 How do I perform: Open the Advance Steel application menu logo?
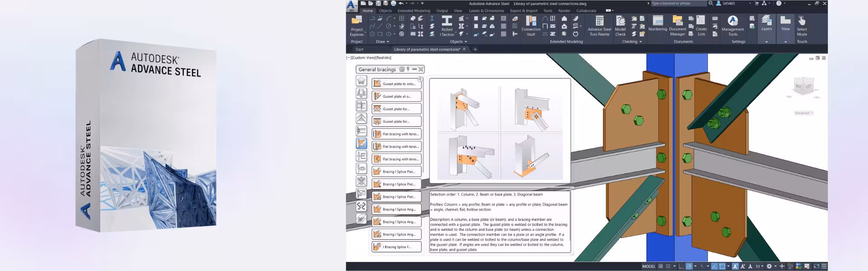tap(352, 5)
